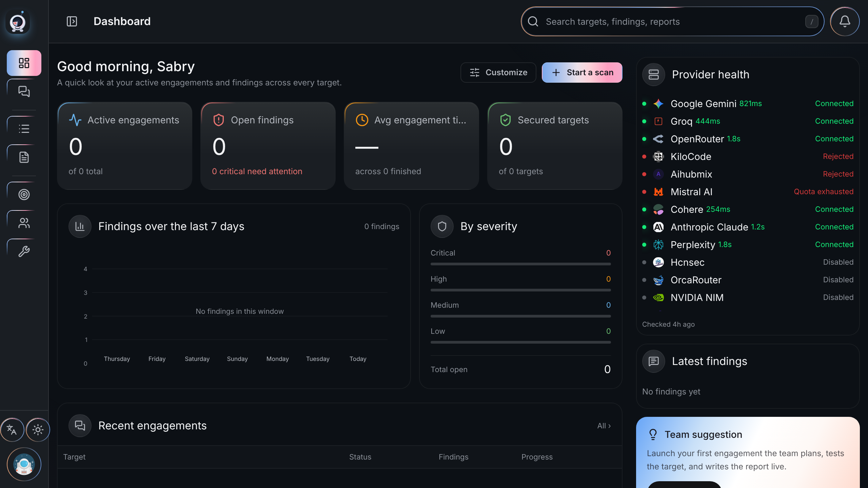Select the NVIDIA NIM provider row

tap(748, 298)
